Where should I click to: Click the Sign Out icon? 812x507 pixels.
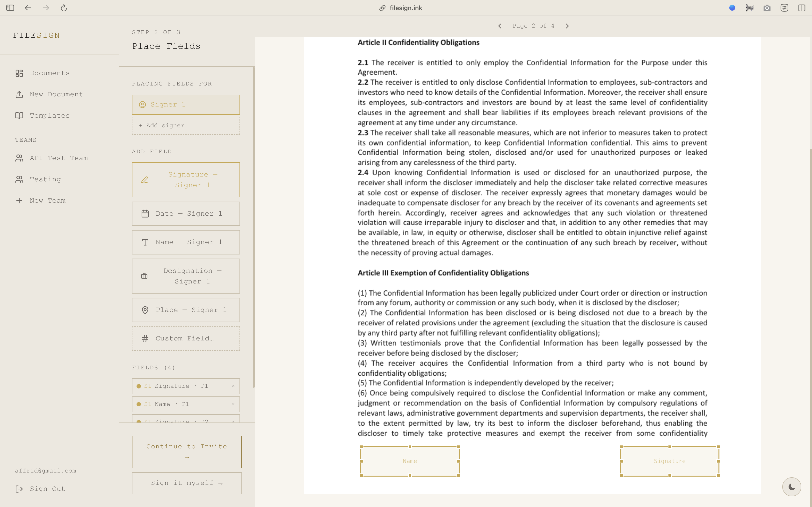pos(19,489)
